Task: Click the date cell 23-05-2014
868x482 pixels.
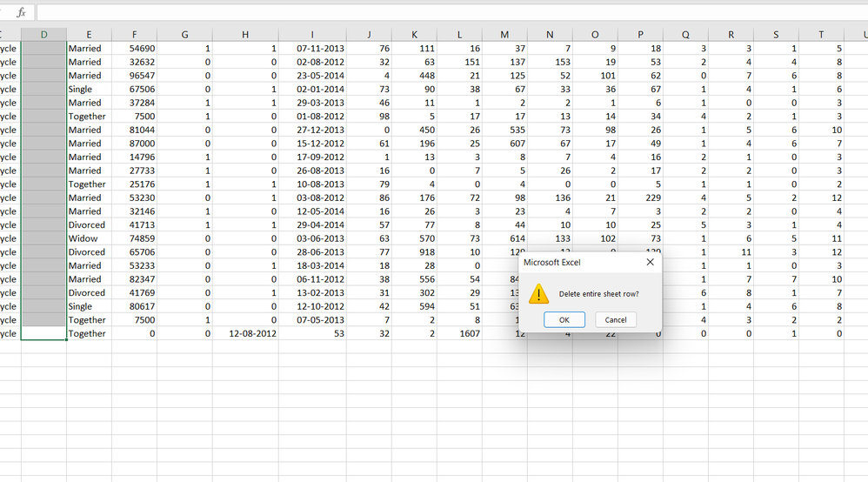Action: (312, 76)
